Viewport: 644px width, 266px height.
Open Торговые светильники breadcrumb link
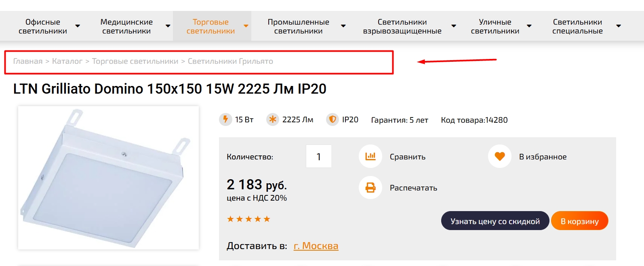pos(135,61)
